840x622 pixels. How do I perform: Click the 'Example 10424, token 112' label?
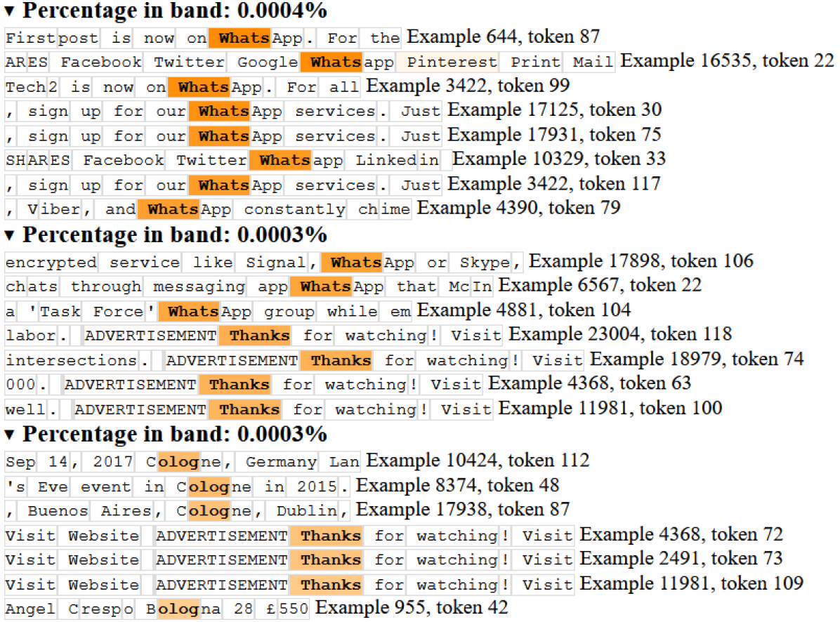(x=478, y=461)
